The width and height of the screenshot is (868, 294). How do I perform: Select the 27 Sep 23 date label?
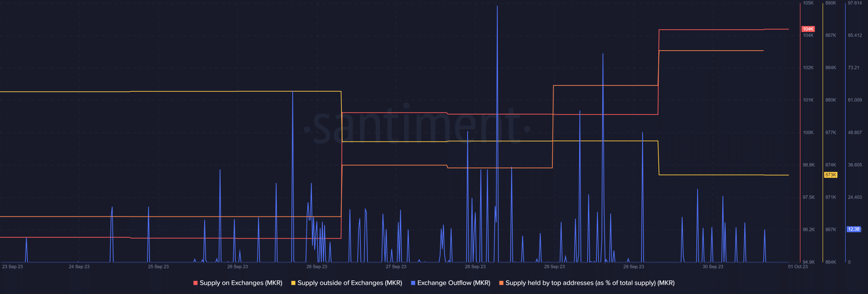click(396, 267)
